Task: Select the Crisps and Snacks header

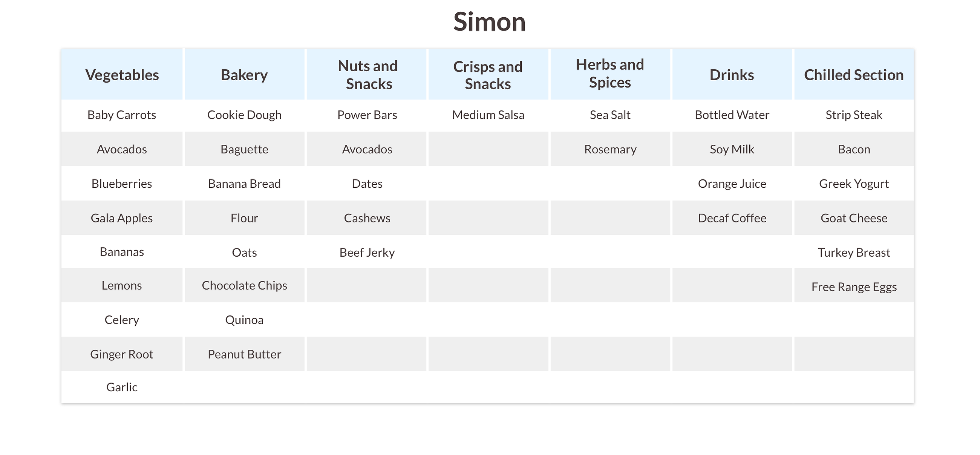Action: [x=488, y=75]
